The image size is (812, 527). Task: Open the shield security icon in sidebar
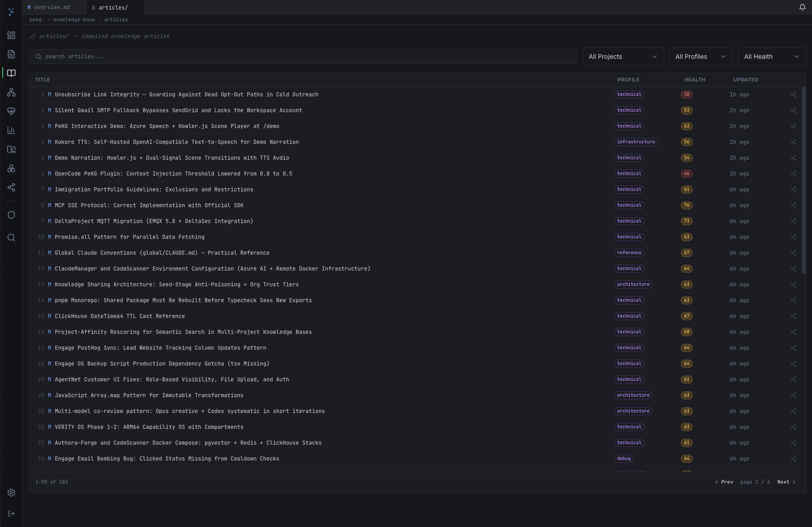coord(11,215)
